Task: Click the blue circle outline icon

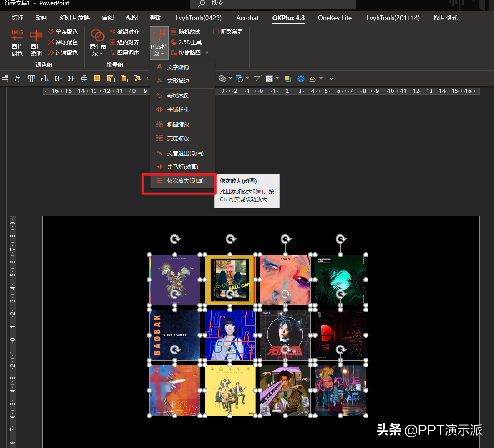Action: [x=301, y=78]
